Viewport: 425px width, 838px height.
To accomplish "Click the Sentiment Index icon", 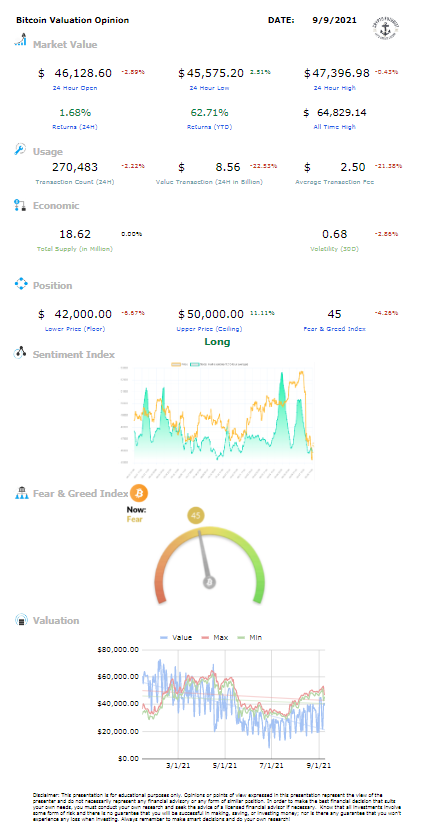I will click(x=20, y=353).
